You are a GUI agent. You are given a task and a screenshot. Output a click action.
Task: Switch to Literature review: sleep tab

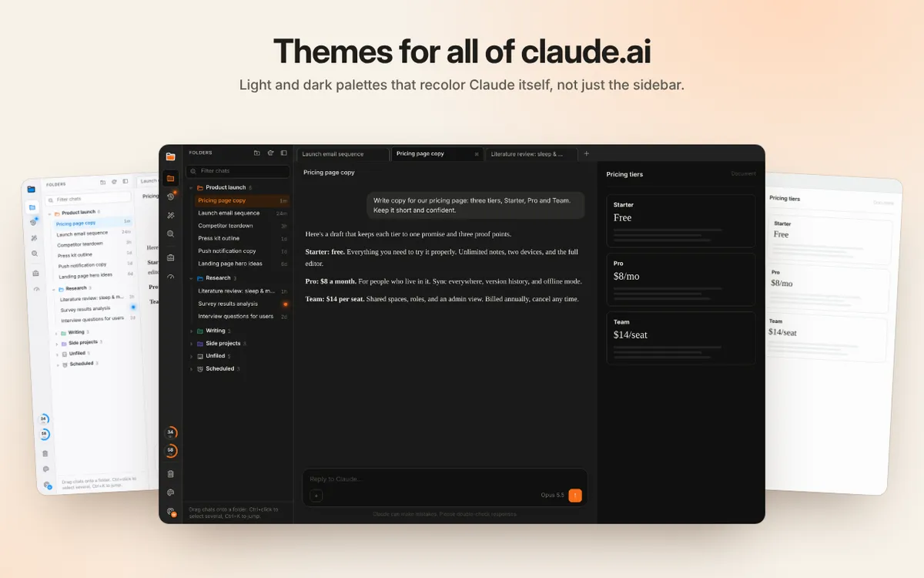pos(531,154)
